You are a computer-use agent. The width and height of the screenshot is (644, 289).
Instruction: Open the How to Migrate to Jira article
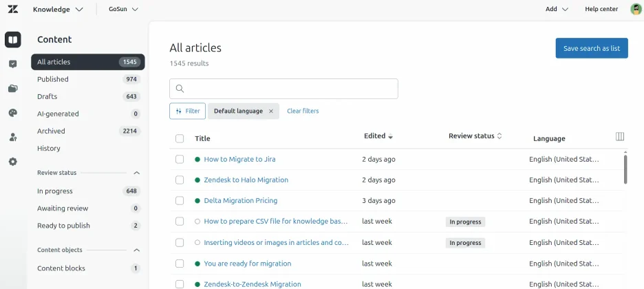(x=239, y=159)
